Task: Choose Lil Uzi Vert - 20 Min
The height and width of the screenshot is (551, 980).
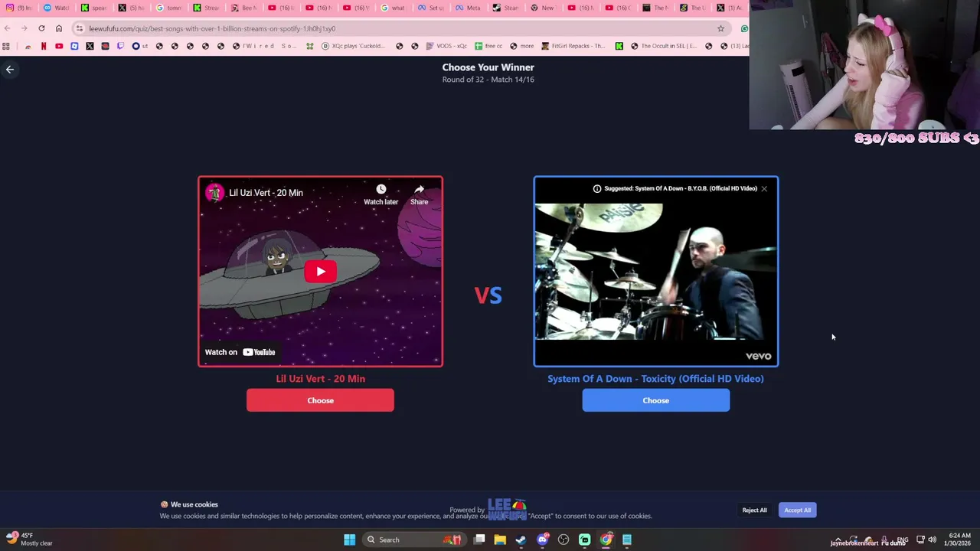Action: pyautogui.click(x=320, y=400)
